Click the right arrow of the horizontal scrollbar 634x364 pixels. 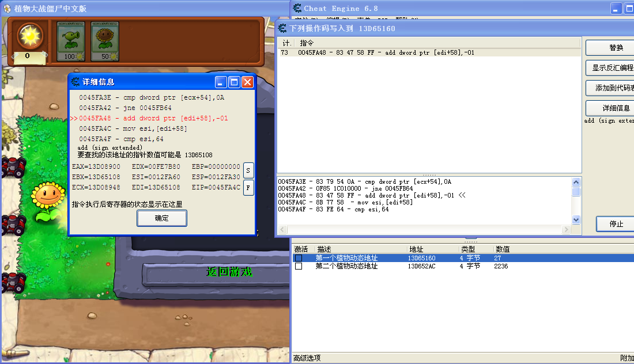[565, 229]
